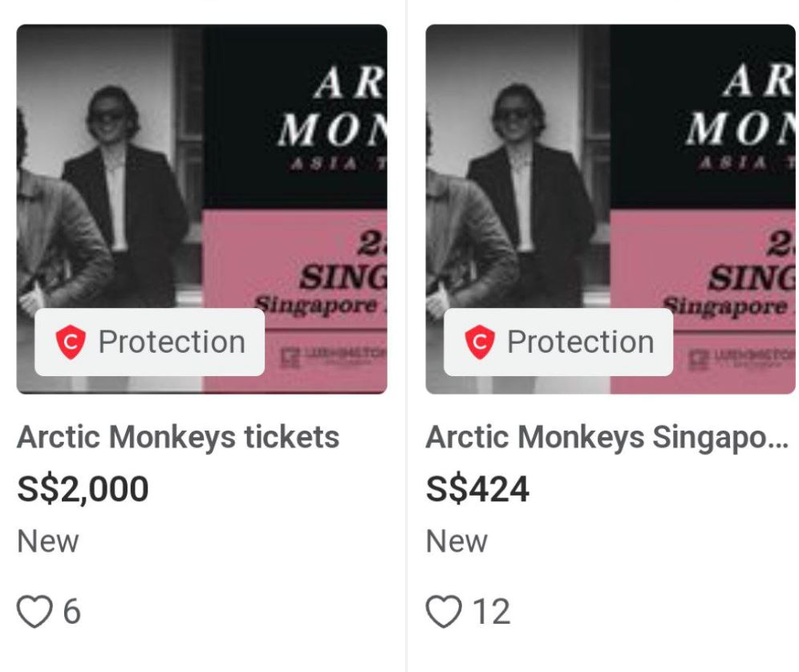Image resolution: width=799 pixels, height=672 pixels.
Task: Click the S$424 price text
Action: 477,488
